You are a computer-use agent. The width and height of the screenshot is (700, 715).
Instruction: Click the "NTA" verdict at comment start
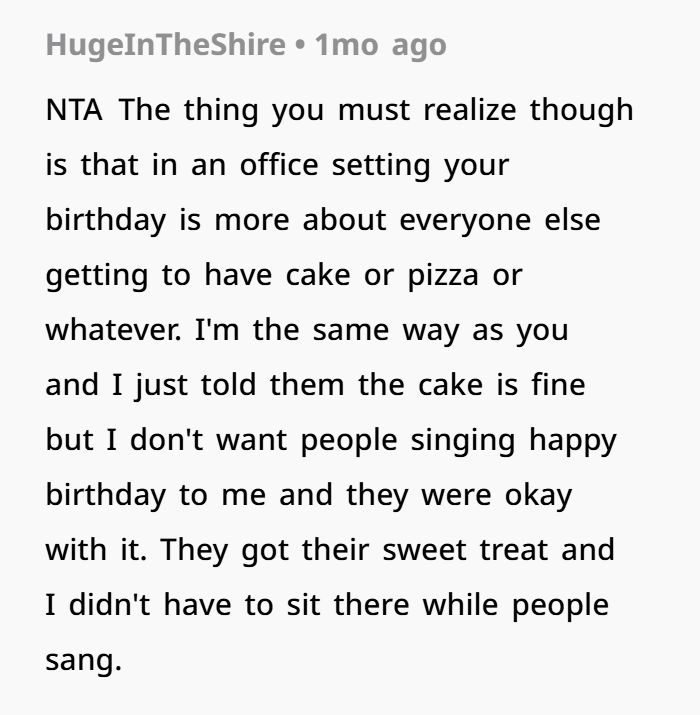[74, 110]
